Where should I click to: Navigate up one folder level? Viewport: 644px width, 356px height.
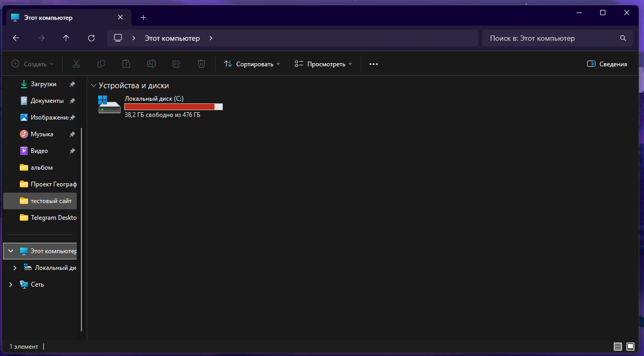click(66, 38)
